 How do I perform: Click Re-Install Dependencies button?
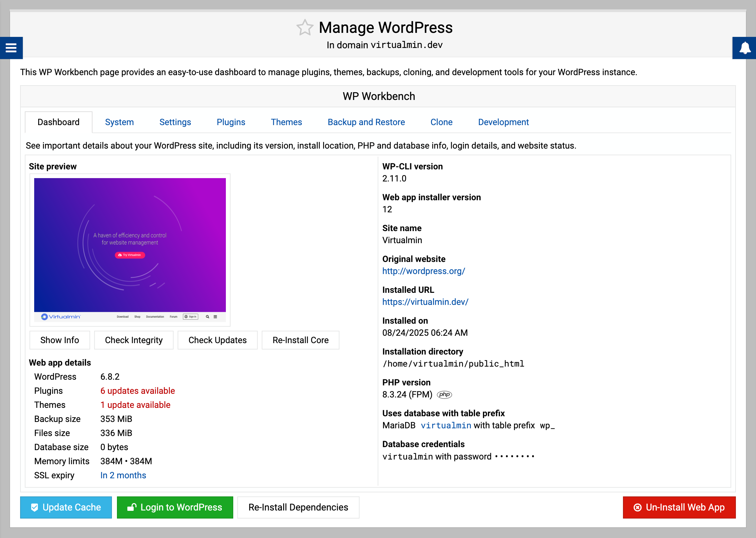pyautogui.click(x=298, y=507)
